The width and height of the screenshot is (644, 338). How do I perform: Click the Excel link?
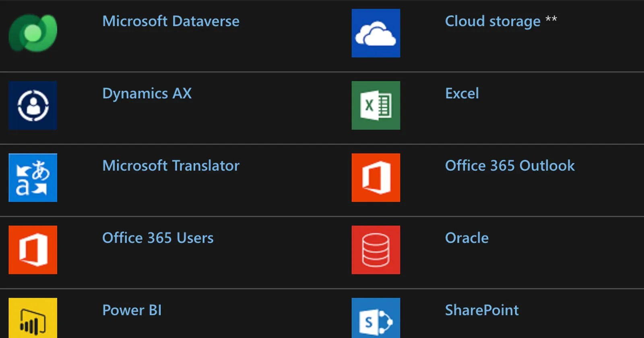[x=462, y=94]
